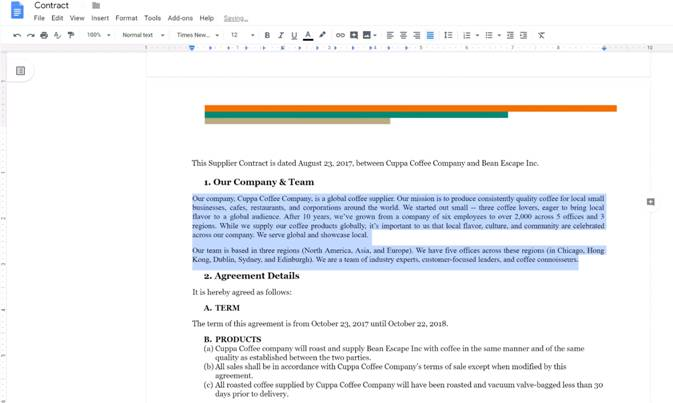
Task: Open the Add-ons menu
Action: [x=180, y=18]
